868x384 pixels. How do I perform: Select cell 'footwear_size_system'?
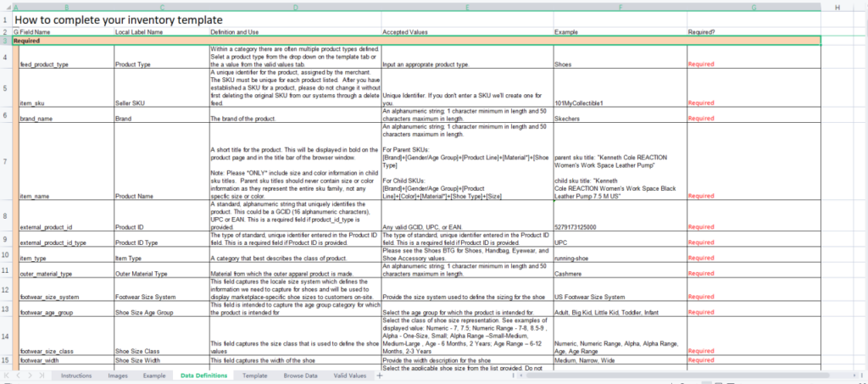tap(66, 289)
